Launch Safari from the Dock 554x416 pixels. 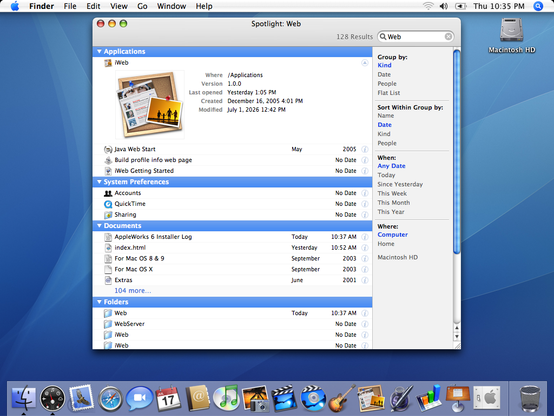110,399
